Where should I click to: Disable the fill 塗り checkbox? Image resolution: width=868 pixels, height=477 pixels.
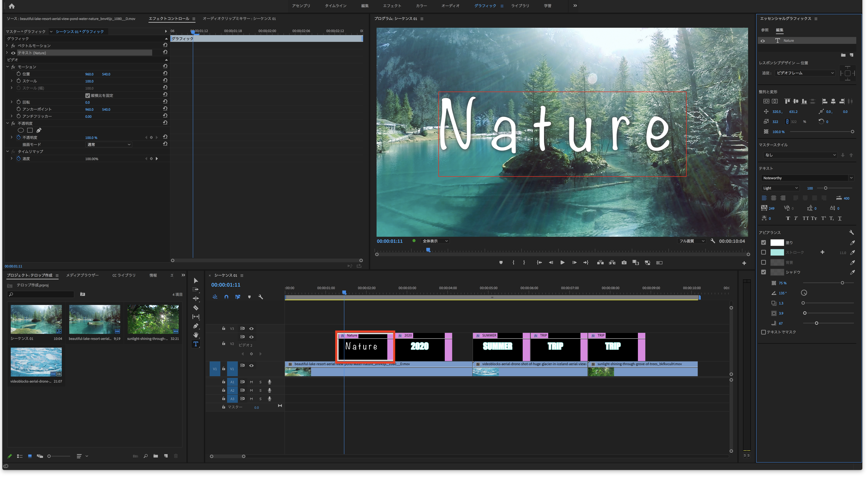764,243
